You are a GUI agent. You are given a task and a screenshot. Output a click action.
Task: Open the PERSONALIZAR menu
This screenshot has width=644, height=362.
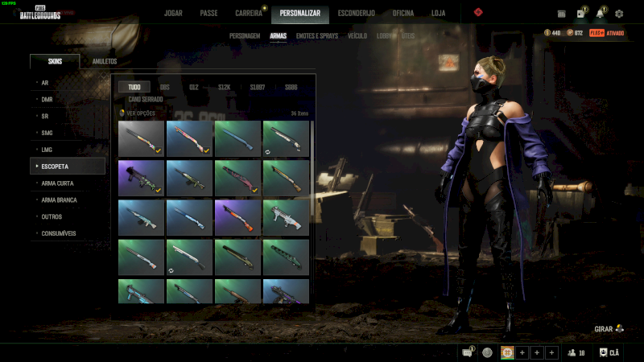pyautogui.click(x=299, y=14)
